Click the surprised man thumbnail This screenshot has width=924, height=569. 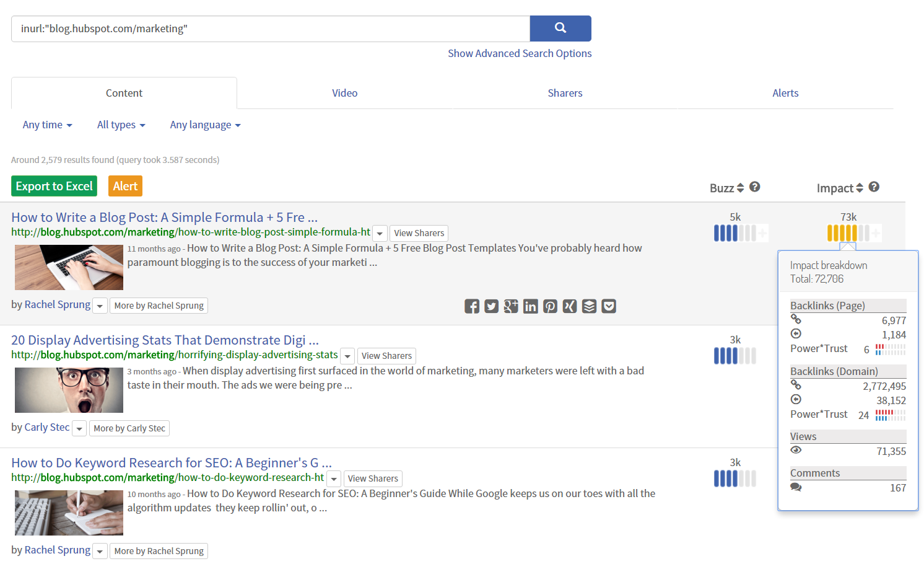[x=69, y=390]
